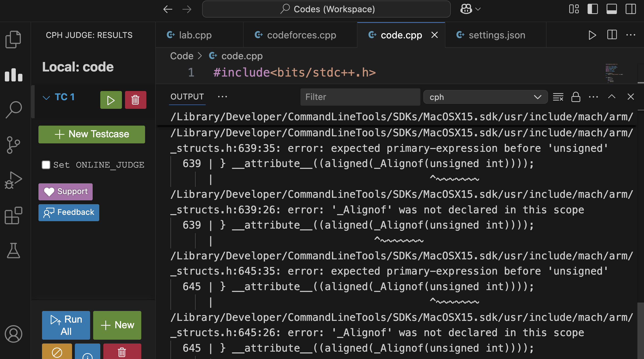Open the cph output channel dropdown

pyautogui.click(x=485, y=97)
